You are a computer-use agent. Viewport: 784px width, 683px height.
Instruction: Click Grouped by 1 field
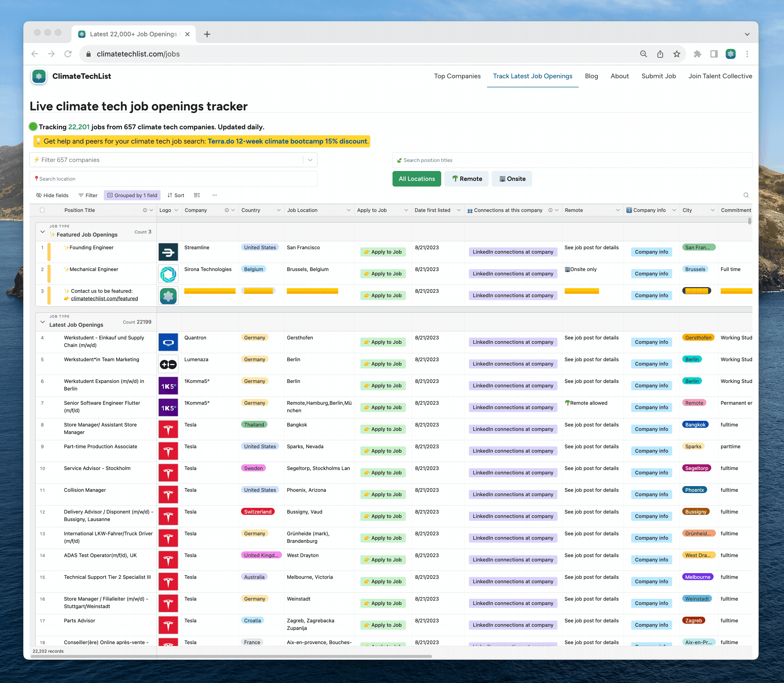pos(132,195)
